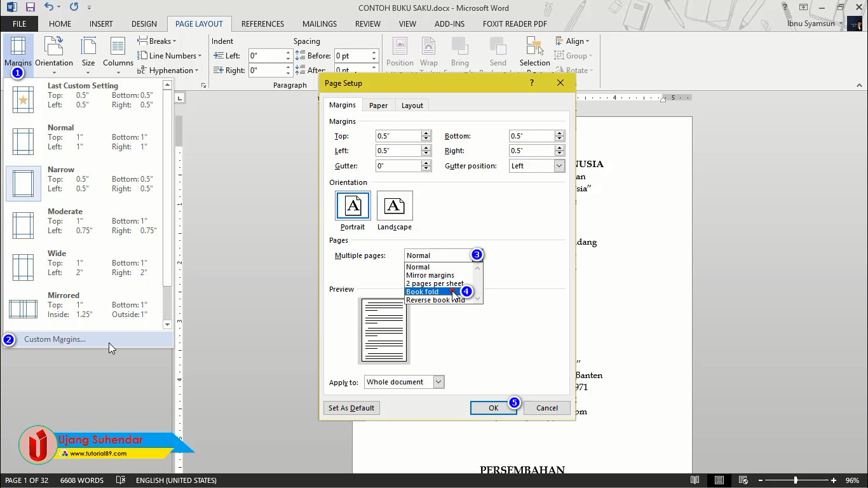Image resolution: width=868 pixels, height=488 pixels.
Task: Click the 96% zoom level
Action: pyautogui.click(x=852, y=480)
